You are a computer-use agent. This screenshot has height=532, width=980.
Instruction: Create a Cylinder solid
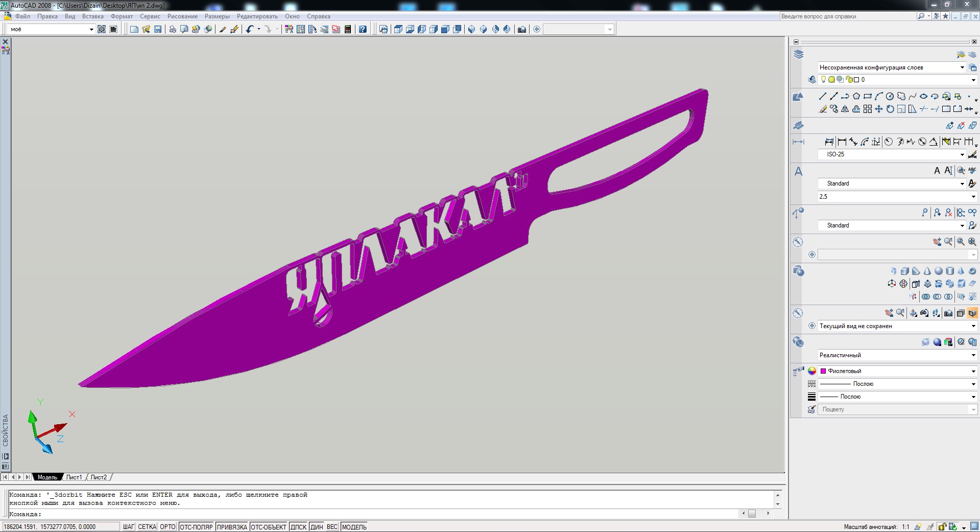coord(950,271)
